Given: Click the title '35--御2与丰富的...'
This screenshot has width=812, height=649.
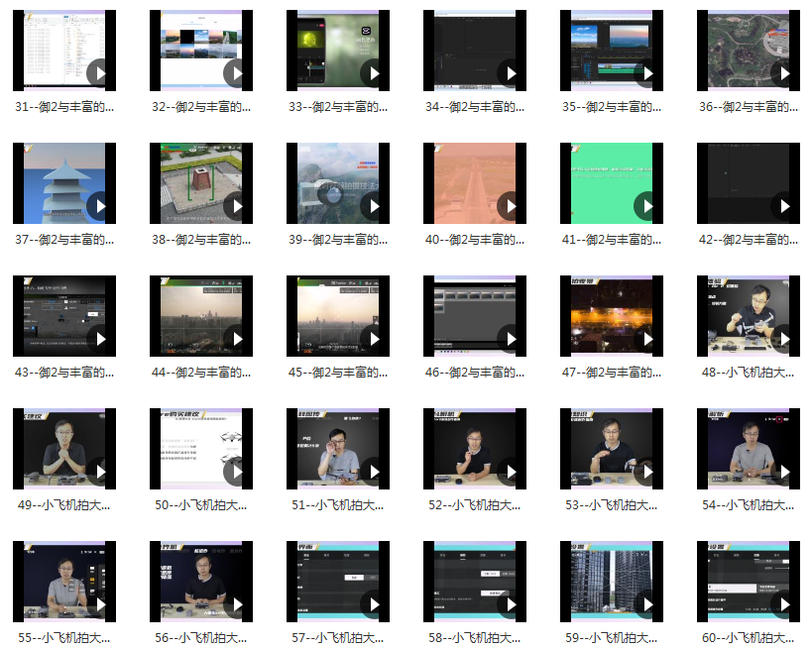Looking at the screenshot, I should pyautogui.click(x=612, y=107).
